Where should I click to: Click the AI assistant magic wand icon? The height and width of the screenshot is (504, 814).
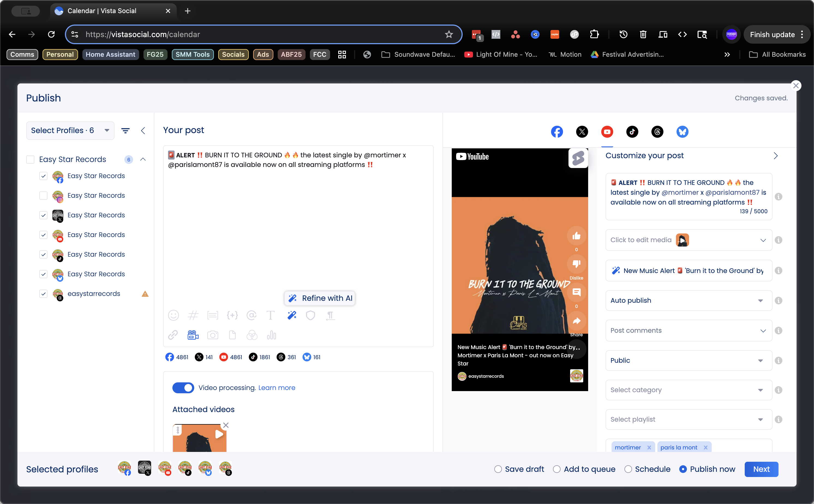coord(292,315)
